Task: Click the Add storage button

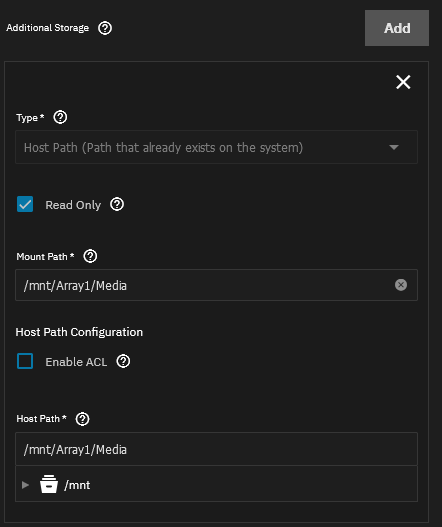Action: (397, 28)
